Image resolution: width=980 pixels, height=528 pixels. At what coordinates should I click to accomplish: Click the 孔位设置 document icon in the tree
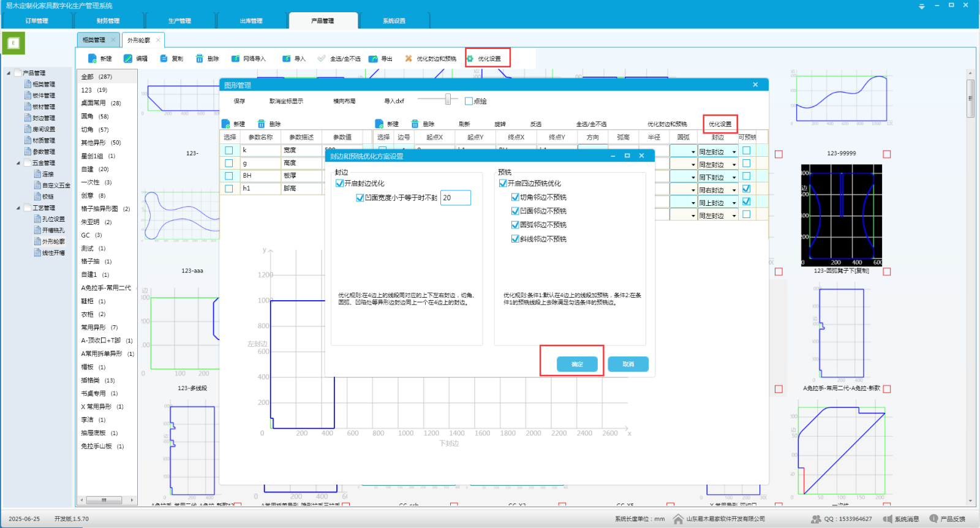coord(37,219)
